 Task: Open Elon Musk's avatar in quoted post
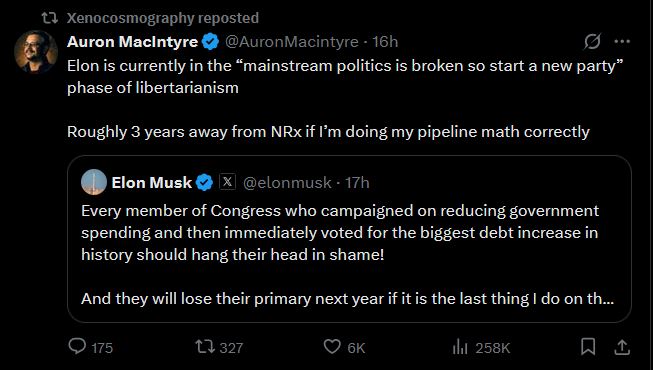coord(94,182)
